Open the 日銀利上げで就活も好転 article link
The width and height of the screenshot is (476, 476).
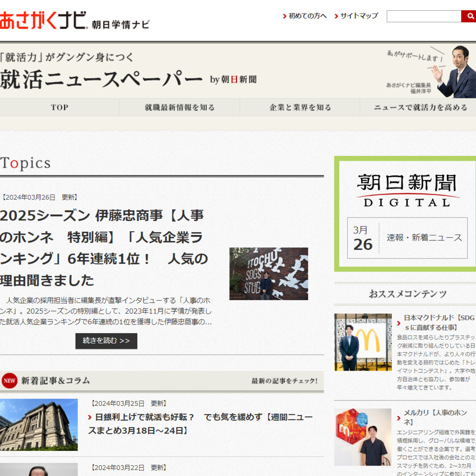tap(200, 424)
